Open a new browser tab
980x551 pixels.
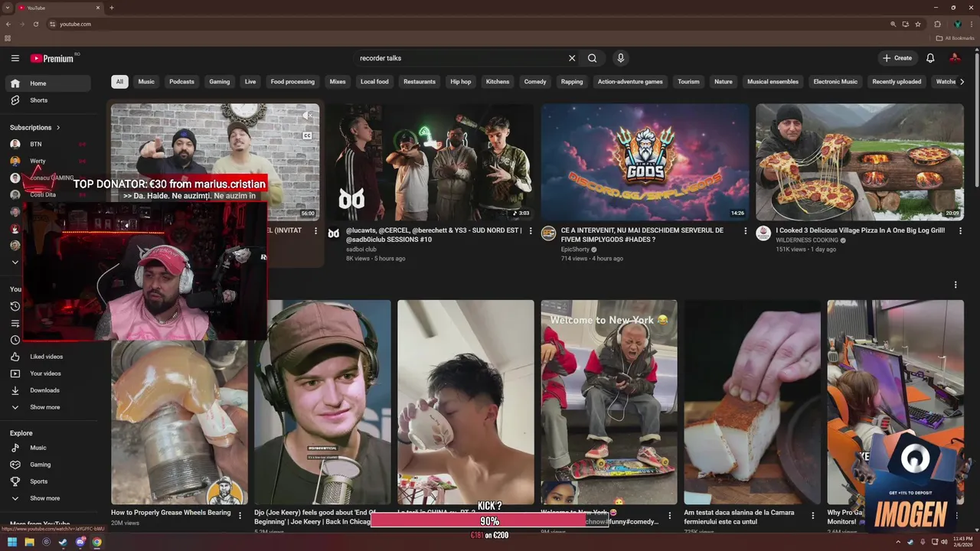[x=112, y=8]
